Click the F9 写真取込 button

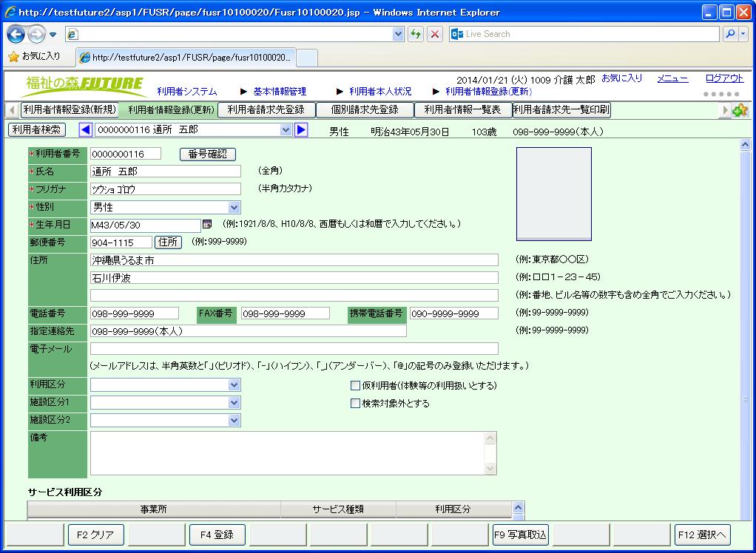click(x=520, y=535)
